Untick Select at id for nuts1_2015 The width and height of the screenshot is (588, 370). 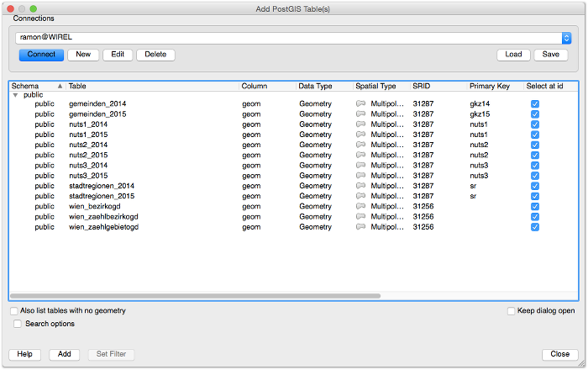click(535, 135)
